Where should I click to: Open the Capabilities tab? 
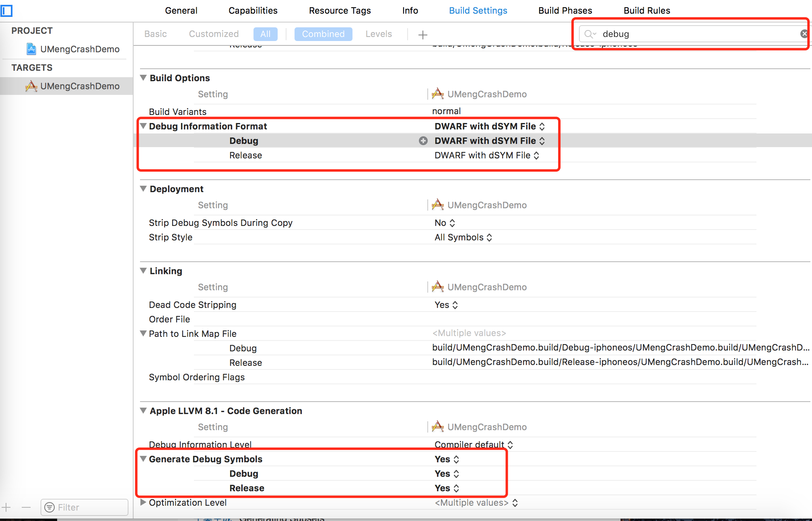(253, 10)
